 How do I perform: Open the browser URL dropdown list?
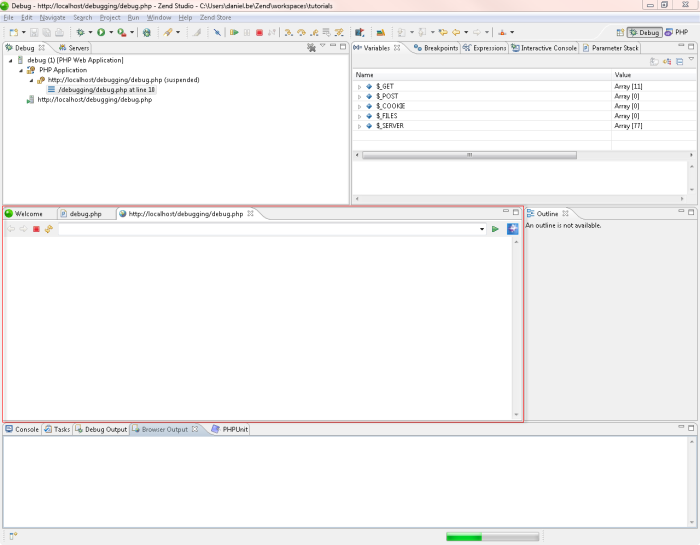click(x=481, y=229)
